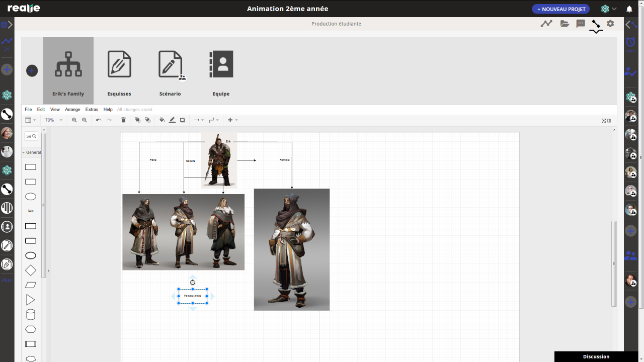Open the project settings gear icon
644x362 pixels.
(x=610, y=24)
